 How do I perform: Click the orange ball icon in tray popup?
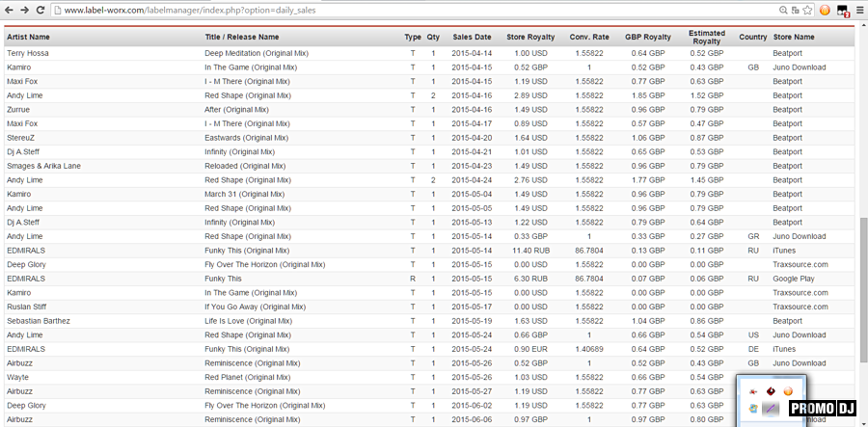tap(788, 391)
